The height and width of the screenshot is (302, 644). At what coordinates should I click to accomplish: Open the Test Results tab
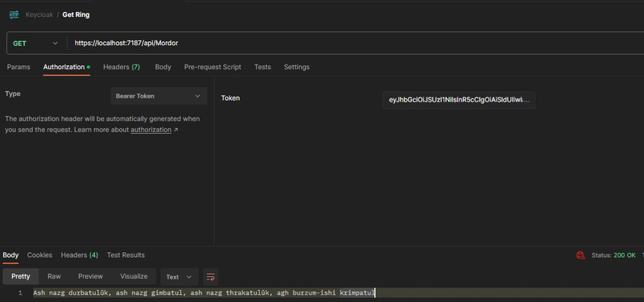click(126, 255)
